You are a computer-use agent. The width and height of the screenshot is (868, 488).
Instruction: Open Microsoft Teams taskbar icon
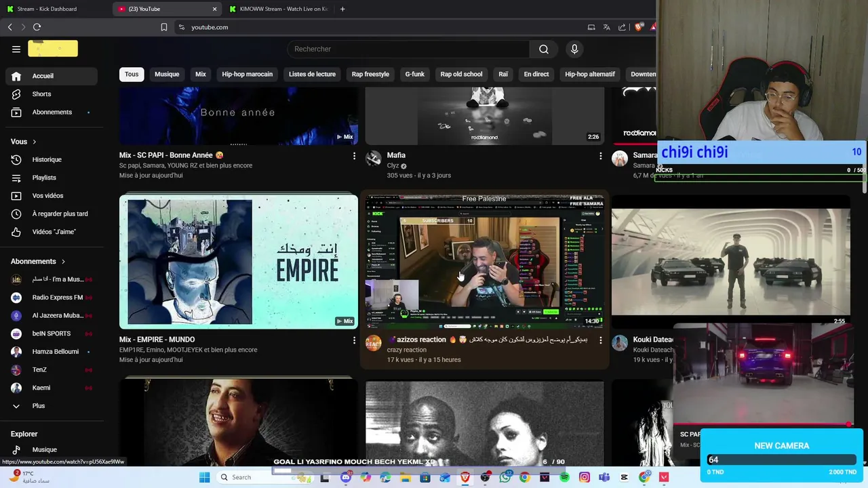[x=604, y=477]
